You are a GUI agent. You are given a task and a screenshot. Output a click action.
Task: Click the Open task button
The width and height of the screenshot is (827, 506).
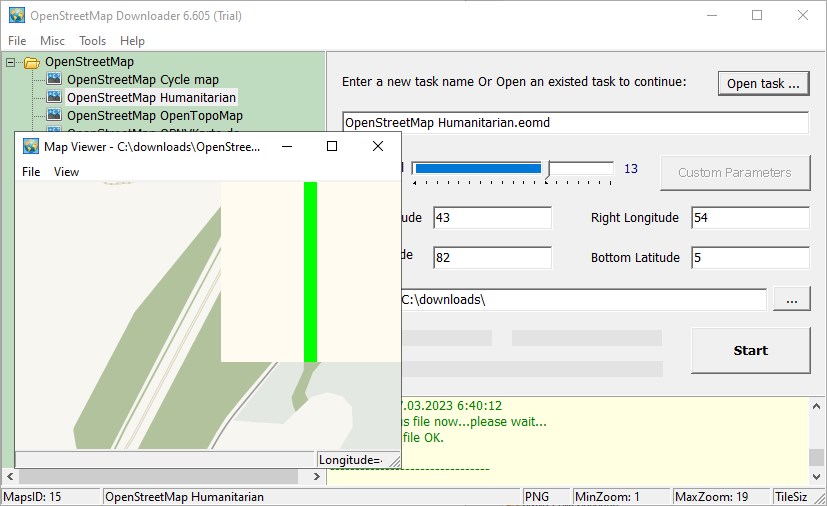click(x=763, y=83)
